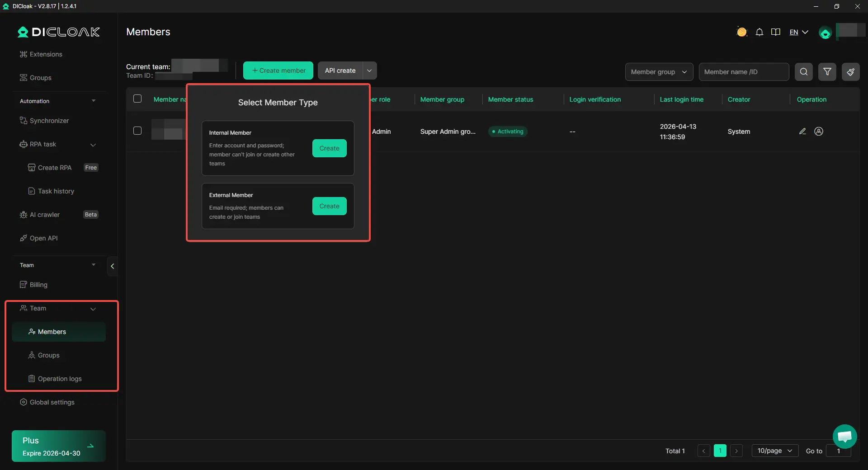868x470 pixels.
Task: Open the customer support chat bubble
Action: pos(844,437)
